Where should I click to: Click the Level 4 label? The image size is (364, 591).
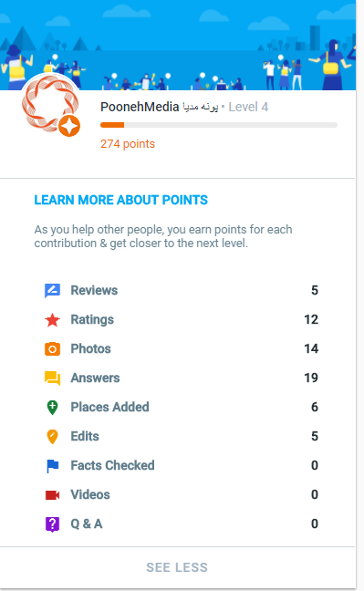248,107
